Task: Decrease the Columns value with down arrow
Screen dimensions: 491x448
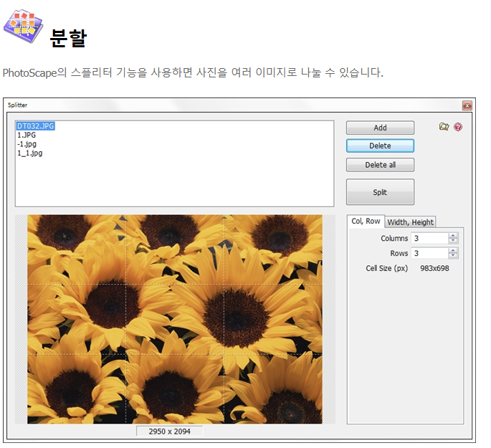Action: pyautogui.click(x=453, y=241)
